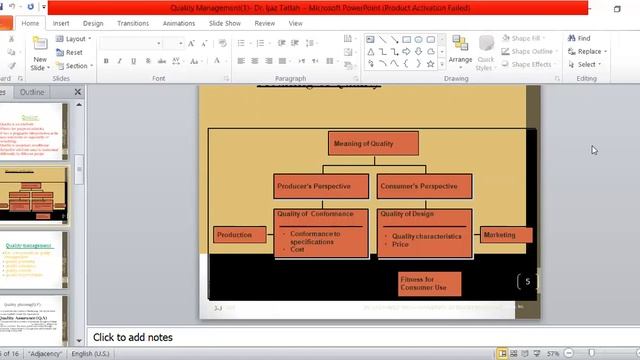Click the New Slide icon
Screen dimensions: 640x360
40,44
